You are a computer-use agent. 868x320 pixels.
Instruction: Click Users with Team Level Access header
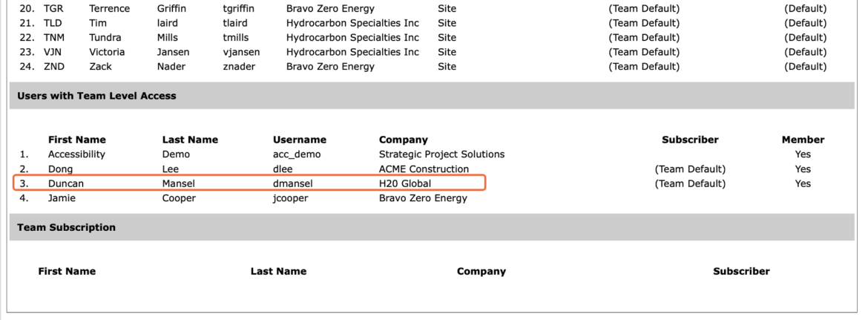pos(96,96)
